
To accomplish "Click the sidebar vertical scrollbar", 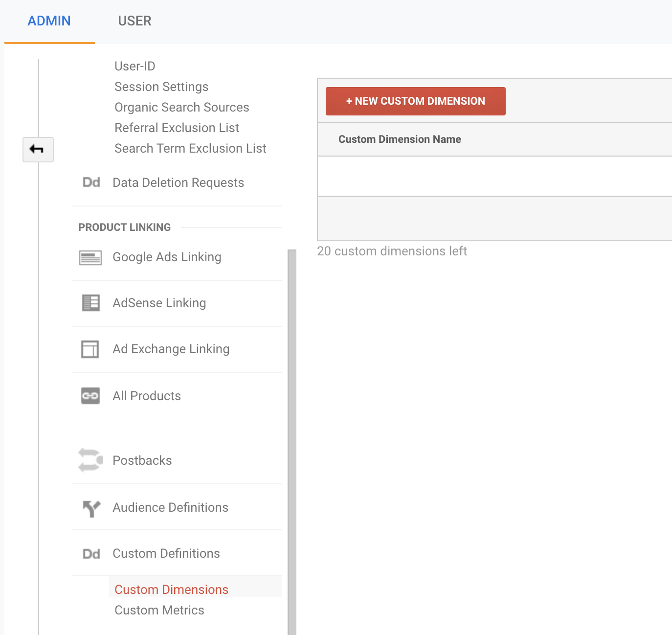I will (292, 442).
